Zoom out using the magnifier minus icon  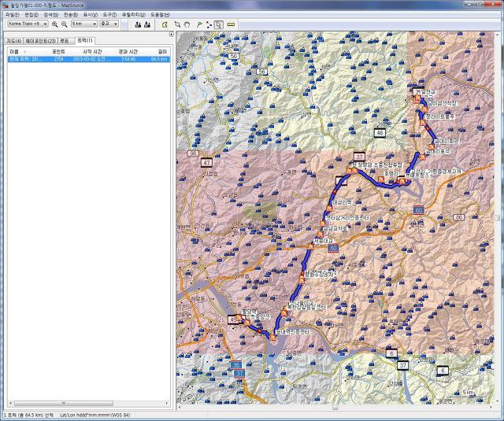click(64, 24)
